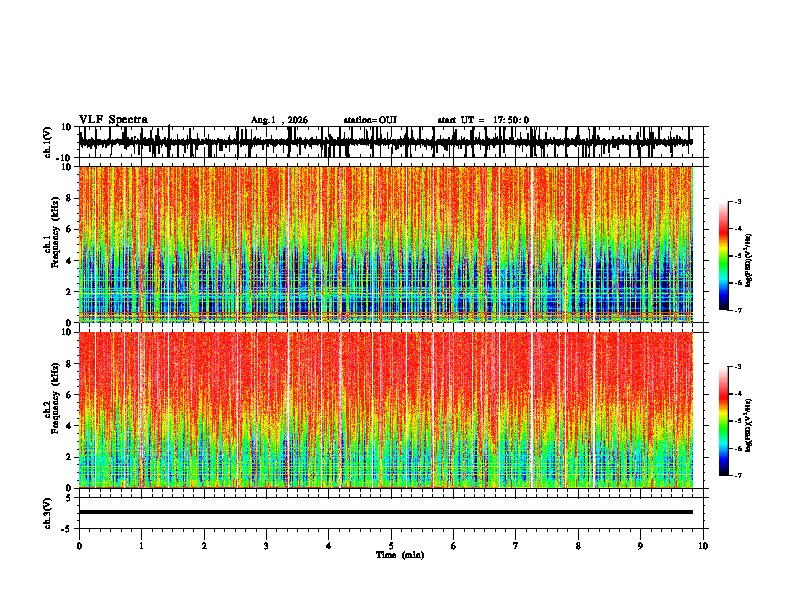The width and height of the screenshot is (792, 612).
Task: Click the "-7" label on ch.1 color bar
Action: pyautogui.click(x=738, y=310)
